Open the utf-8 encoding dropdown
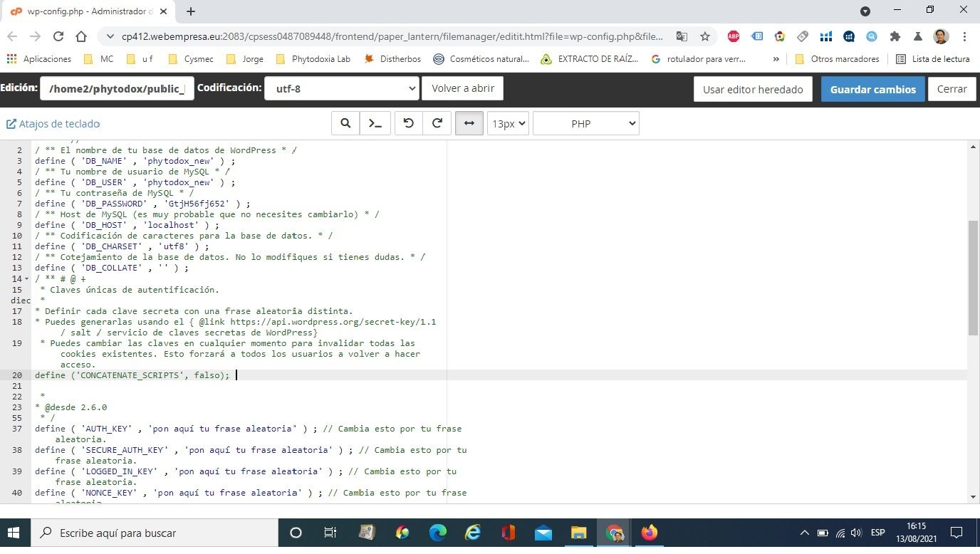The width and height of the screenshot is (980, 554). [x=342, y=89]
